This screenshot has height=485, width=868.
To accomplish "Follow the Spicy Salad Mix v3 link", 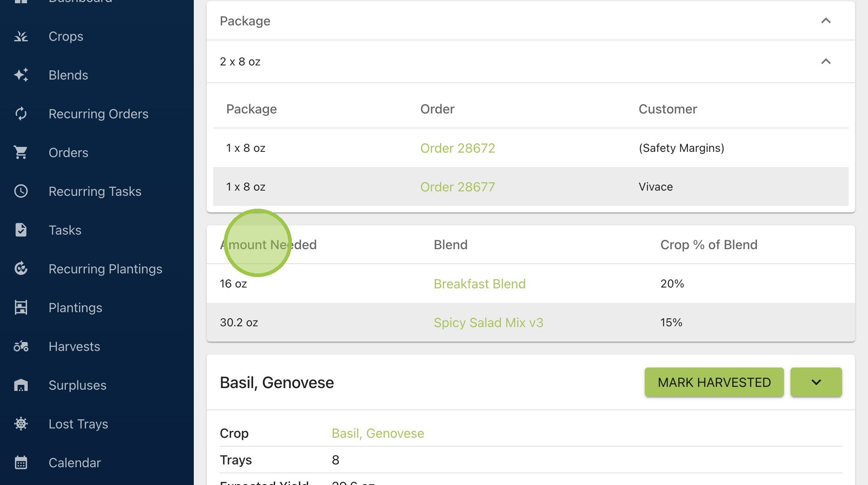I will click(x=489, y=323).
